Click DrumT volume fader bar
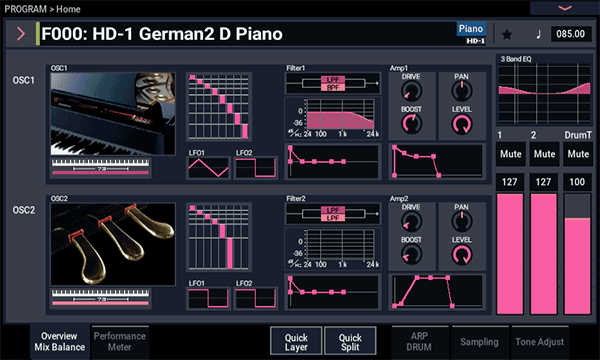Viewport: 600px width, 360px height. 577,254
